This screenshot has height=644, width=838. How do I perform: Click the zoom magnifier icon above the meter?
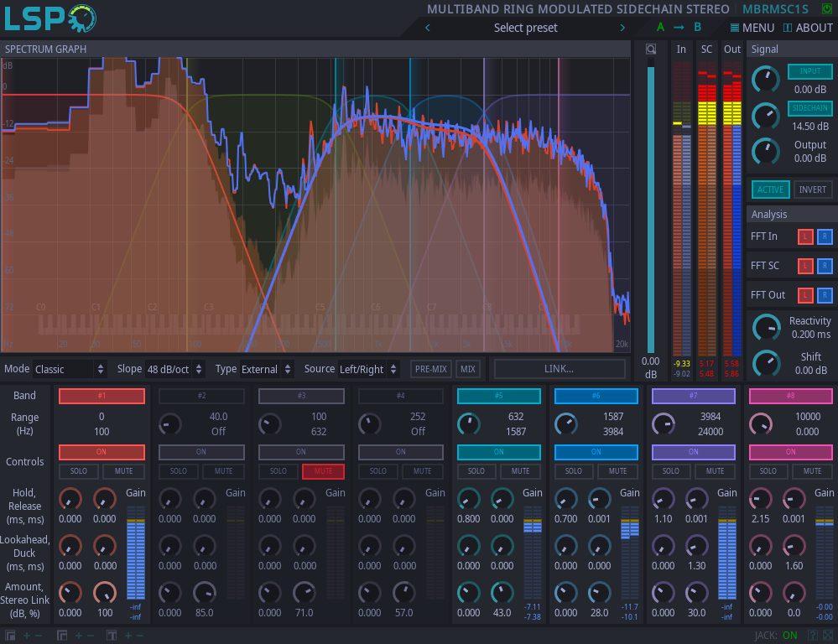pyautogui.click(x=650, y=49)
